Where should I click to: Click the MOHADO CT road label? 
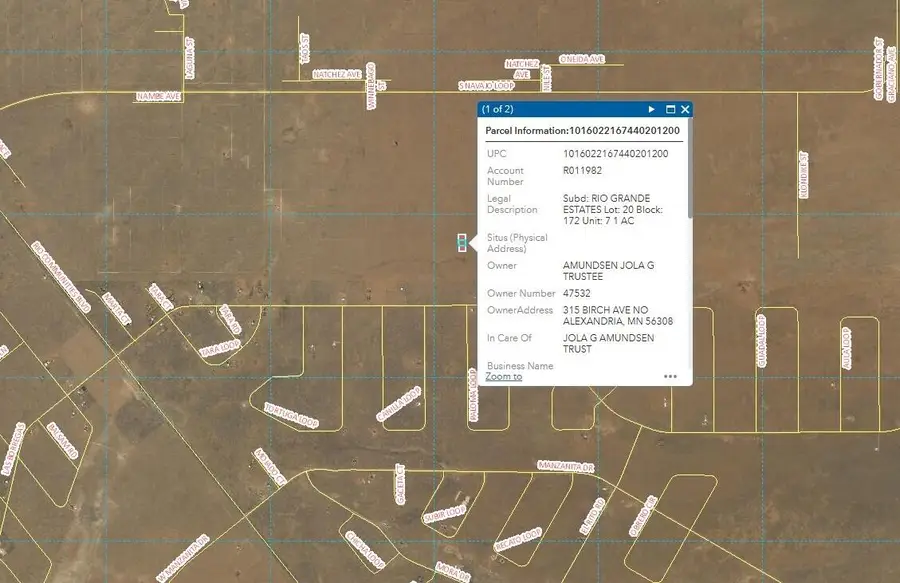click(x=269, y=467)
